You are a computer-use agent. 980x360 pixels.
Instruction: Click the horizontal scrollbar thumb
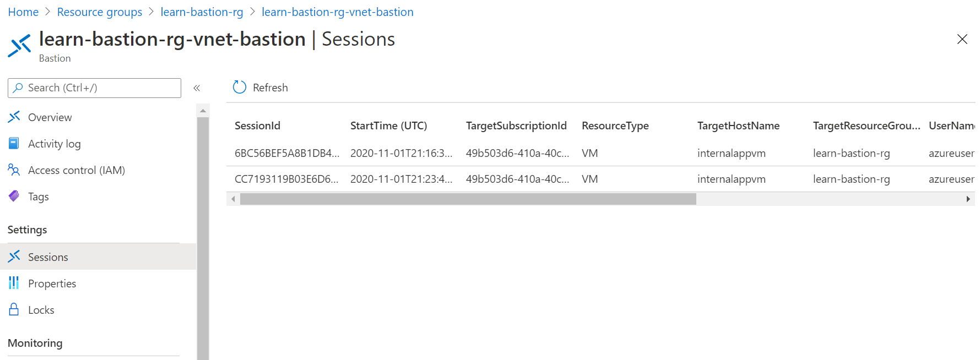point(468,199)
